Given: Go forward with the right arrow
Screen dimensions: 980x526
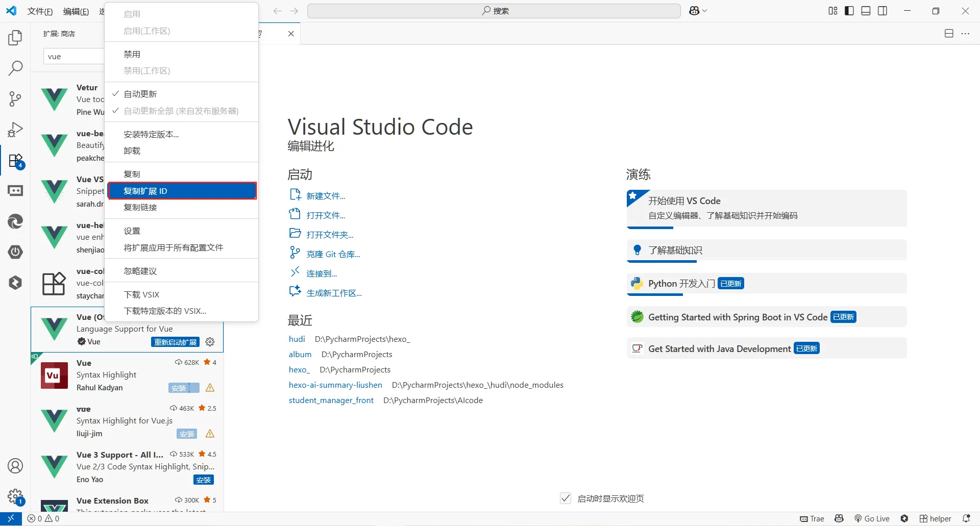Looking at the screenshot, I should click(x=294, y=11).
